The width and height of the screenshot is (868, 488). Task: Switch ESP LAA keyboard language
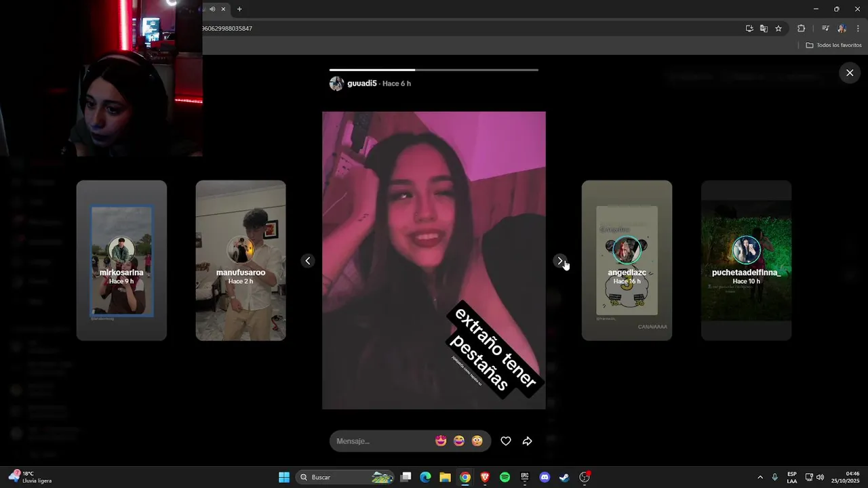tap(792, 477)
